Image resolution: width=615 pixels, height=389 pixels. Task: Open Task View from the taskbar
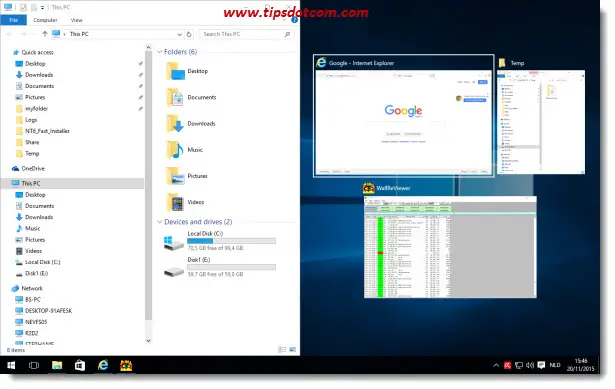[x=34, y=365]
